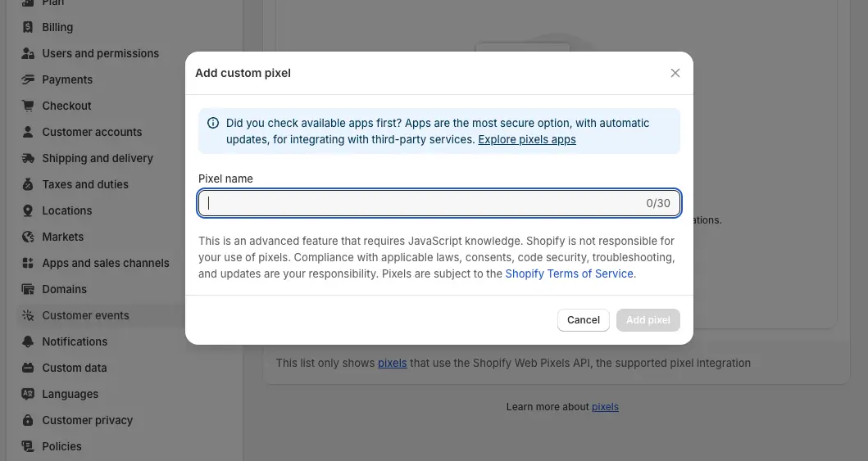This screenshot has height=461, width=868.
Task: Click the Notifications bell icon
Action: 28,341
